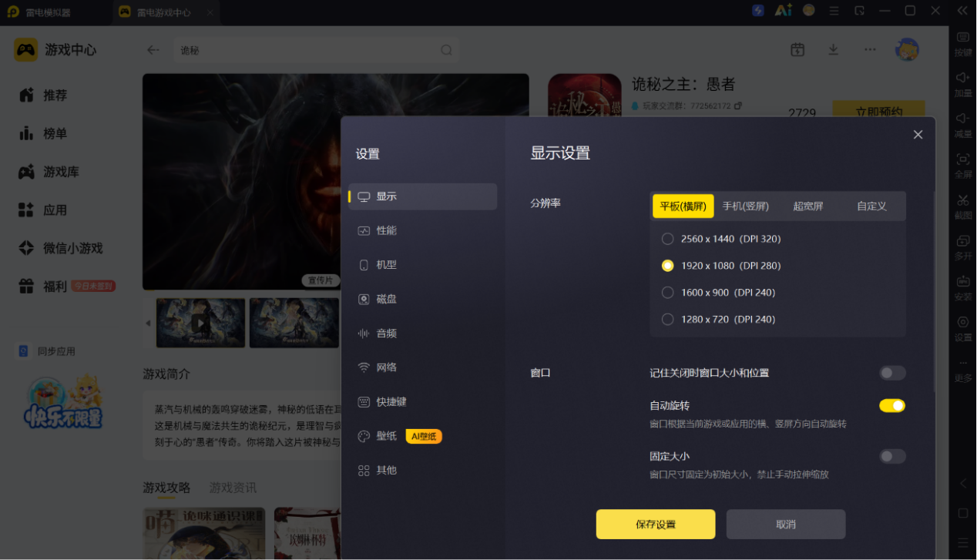977x560 pixels.
Task: Open 榜单 rankings in the sidebar
Action: point(43,133)
